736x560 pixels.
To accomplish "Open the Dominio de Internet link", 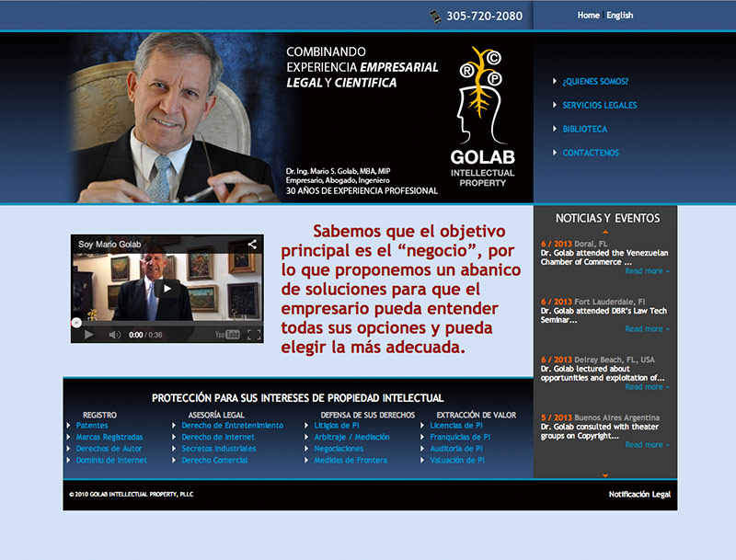I will [x=111, y=461].
